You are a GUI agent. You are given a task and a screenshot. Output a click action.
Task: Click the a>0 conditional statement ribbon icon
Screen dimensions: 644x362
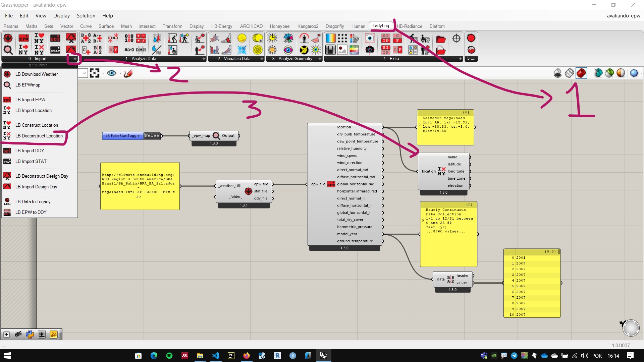click(x=129, y=50)
